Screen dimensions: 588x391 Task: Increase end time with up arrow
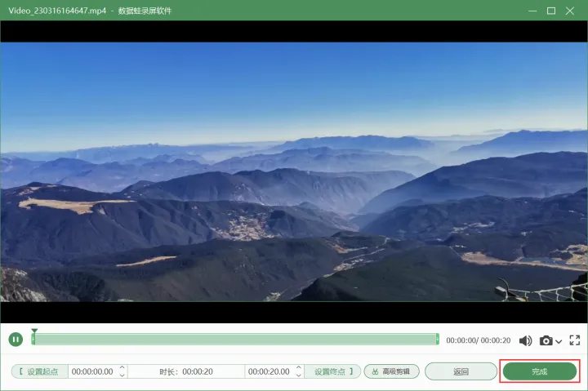pos(299,368)
